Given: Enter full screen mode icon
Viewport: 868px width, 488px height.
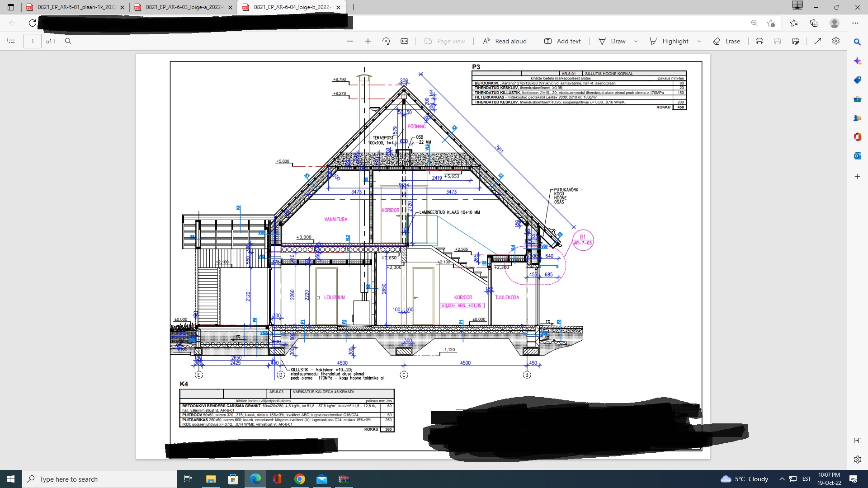Looking at the screenshot, I should (x=818, y=41).
